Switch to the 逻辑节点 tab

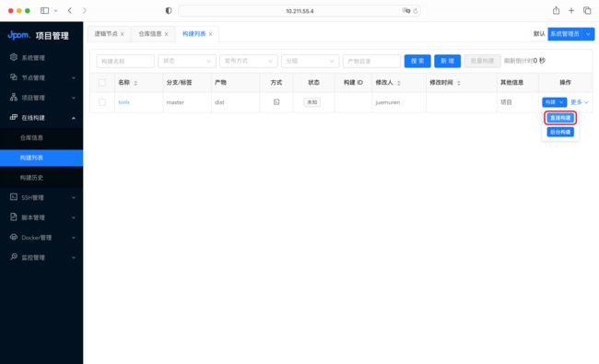tap(106, 34)
